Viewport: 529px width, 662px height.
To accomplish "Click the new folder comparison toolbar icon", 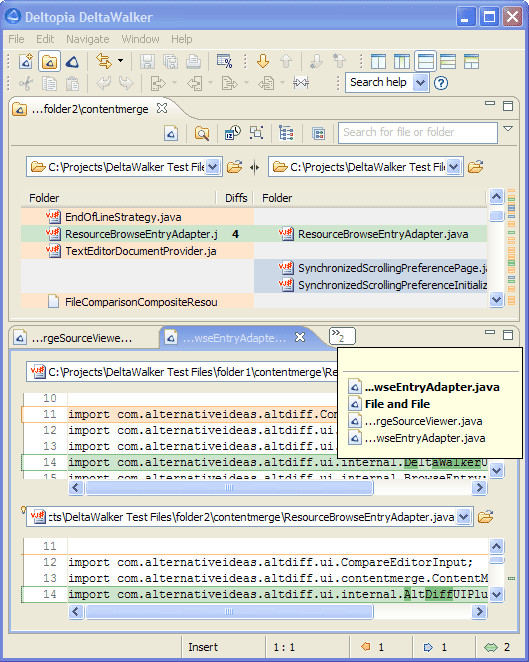I will coord(49,62).
